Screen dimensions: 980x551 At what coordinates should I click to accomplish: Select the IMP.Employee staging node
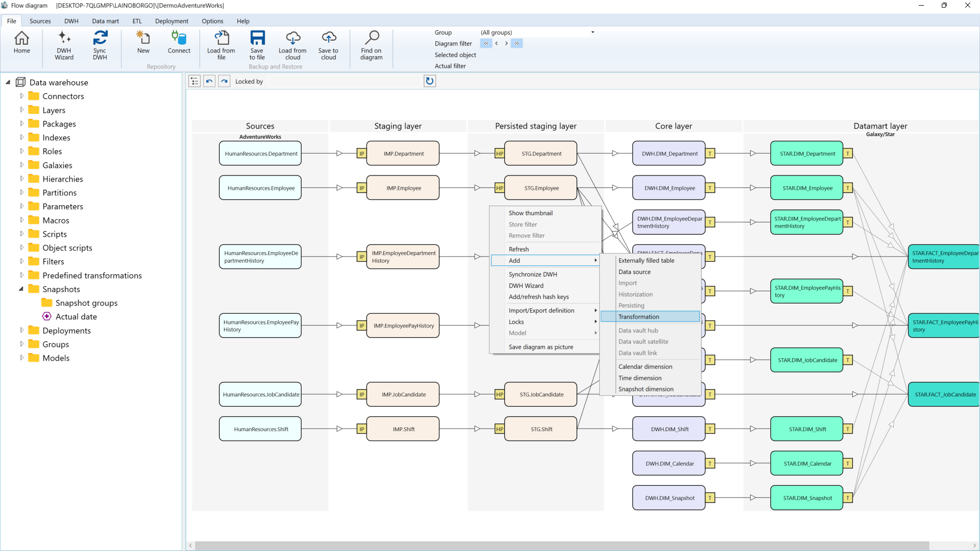point(403,188)
